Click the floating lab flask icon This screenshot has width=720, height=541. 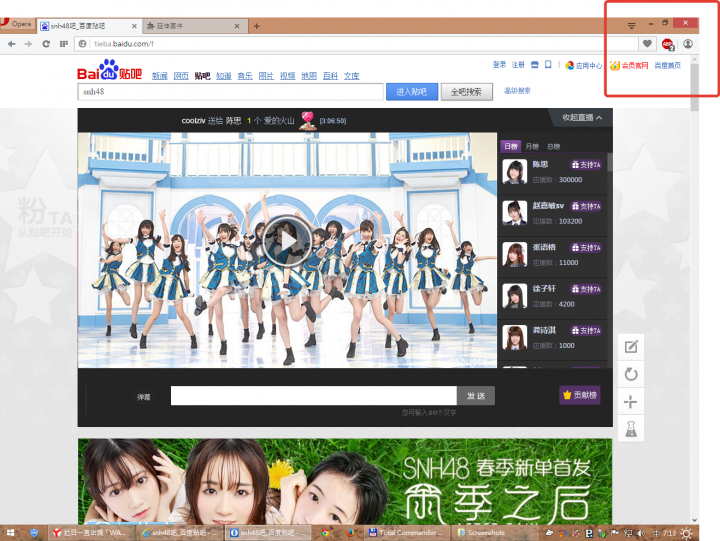point(631,429)
